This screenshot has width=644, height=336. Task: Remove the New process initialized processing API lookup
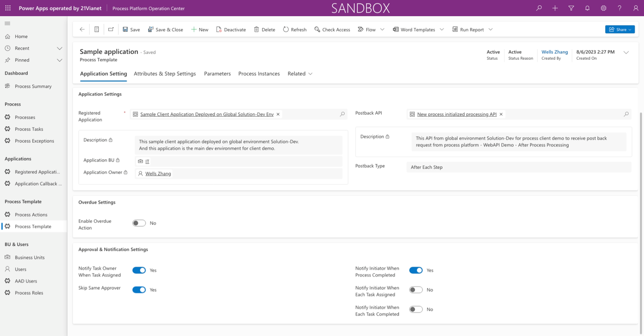pos(501,114)
